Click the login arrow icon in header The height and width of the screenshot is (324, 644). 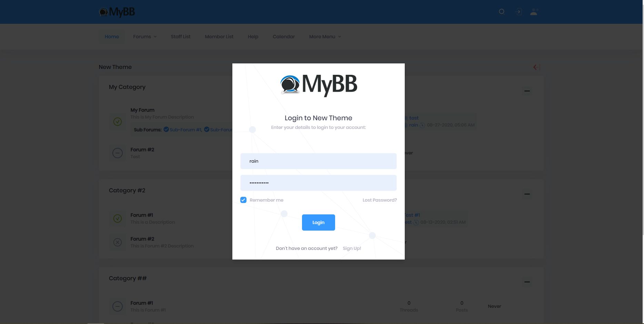coord(518,12)
